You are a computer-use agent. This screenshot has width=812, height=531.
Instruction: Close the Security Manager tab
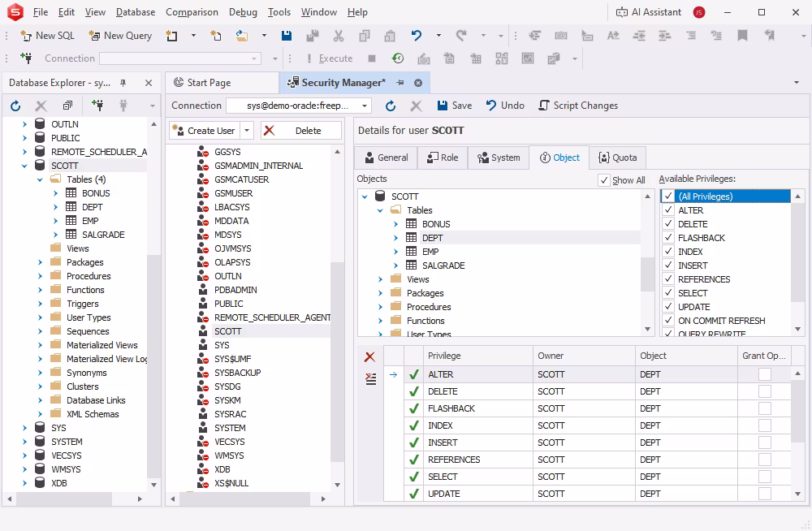[x=418, y=83]
